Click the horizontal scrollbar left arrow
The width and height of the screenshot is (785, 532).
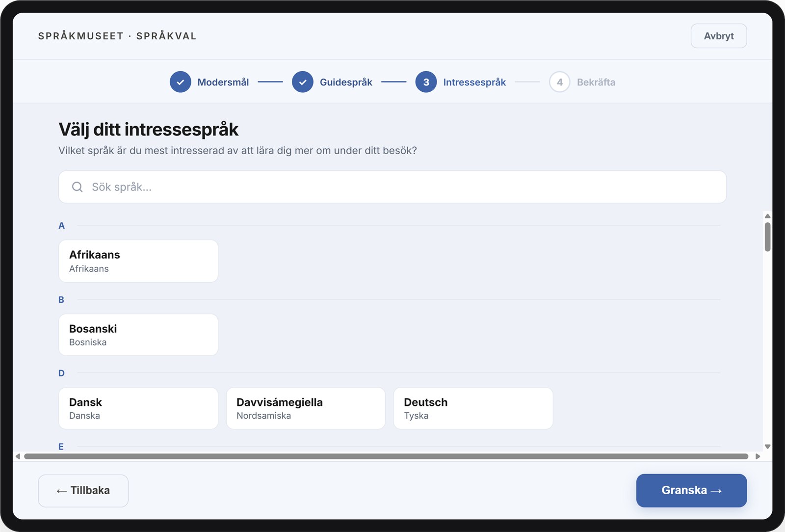[18, 456]
